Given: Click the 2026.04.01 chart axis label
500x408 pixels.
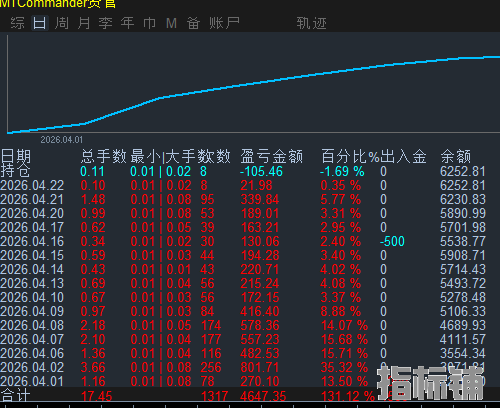Looking at the screenshot, I should [62, 140].
